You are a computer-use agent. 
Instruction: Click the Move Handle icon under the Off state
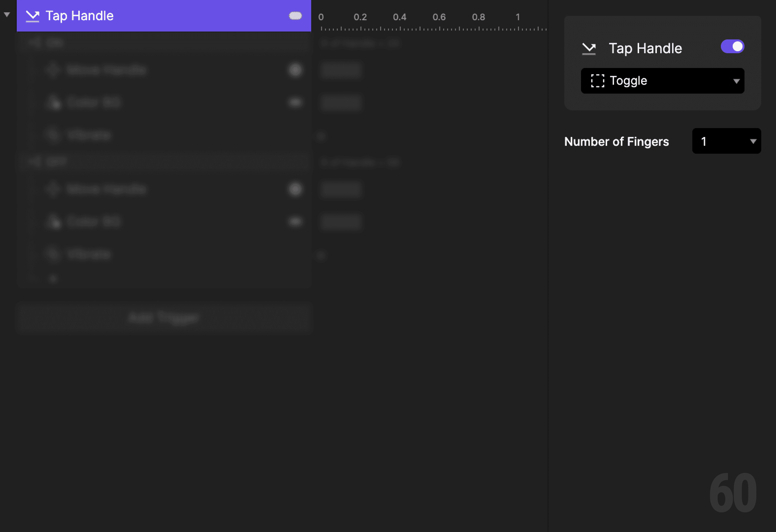53,189
